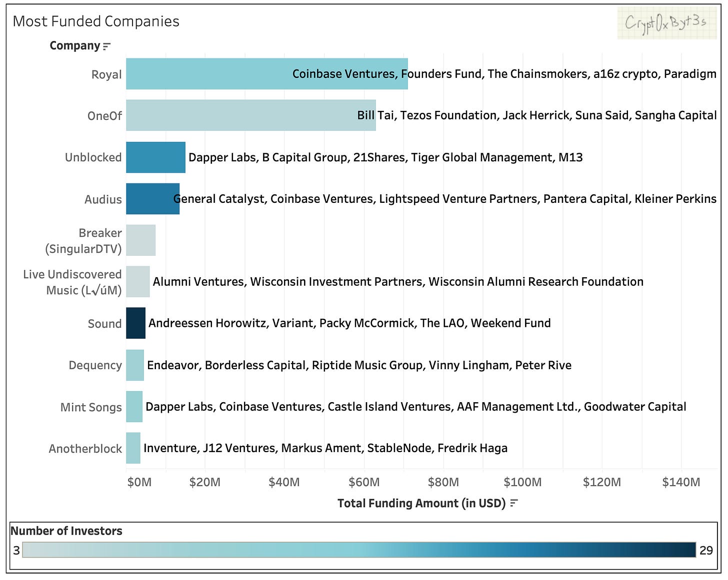
Task: Click Mint Songs investor list text
Action: point(415,407)
